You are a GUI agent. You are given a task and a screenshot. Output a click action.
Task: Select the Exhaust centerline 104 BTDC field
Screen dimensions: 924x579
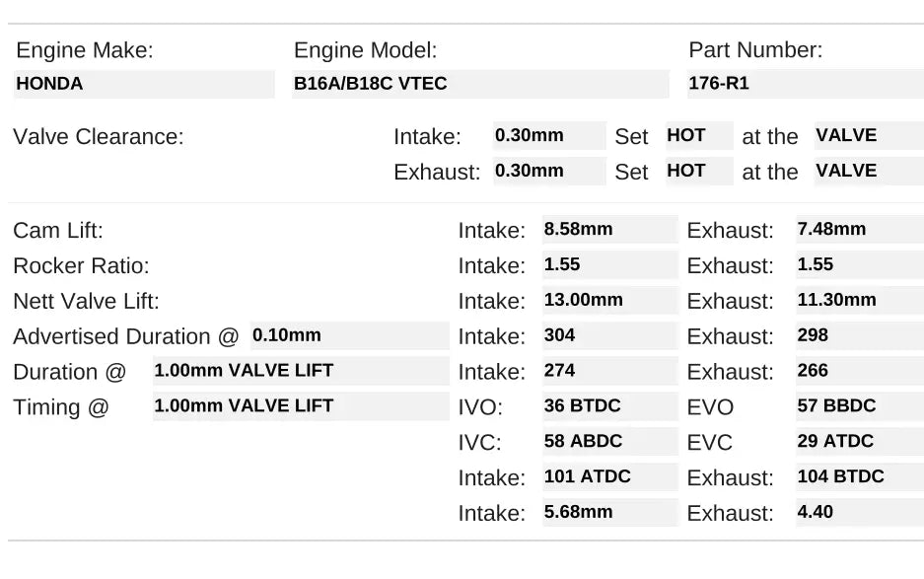coord(860,477)
